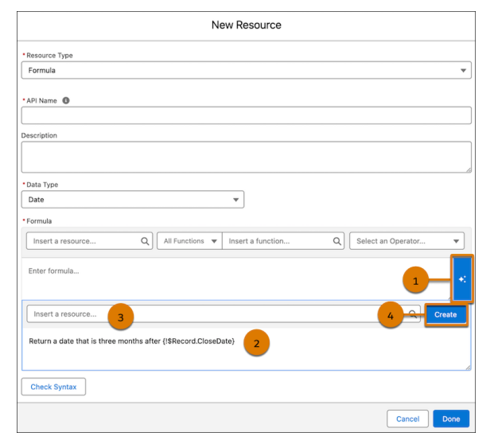The image size is (494, 448).
Task: Cancel the New Resource dialog
Action: pyautogui.click(x=407, y=419)
